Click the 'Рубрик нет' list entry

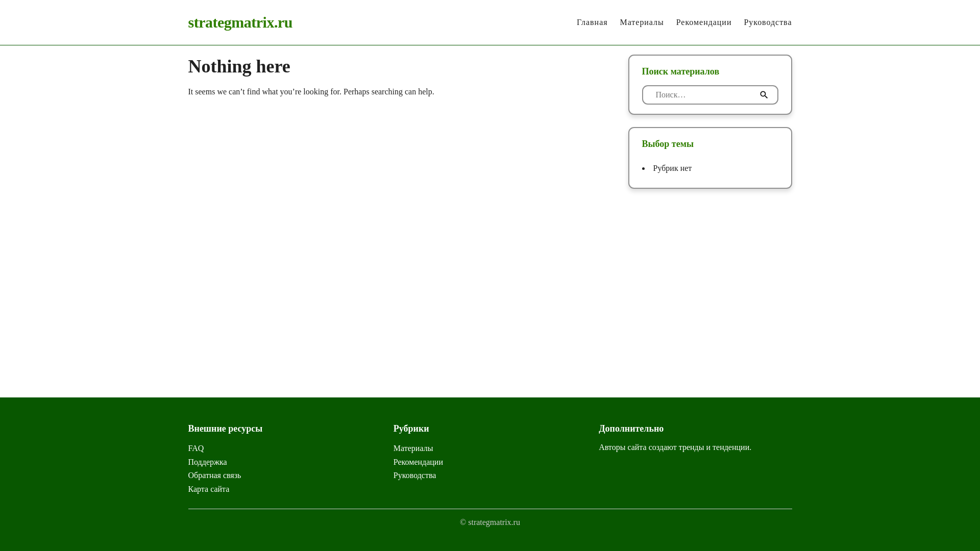point(672,168)
